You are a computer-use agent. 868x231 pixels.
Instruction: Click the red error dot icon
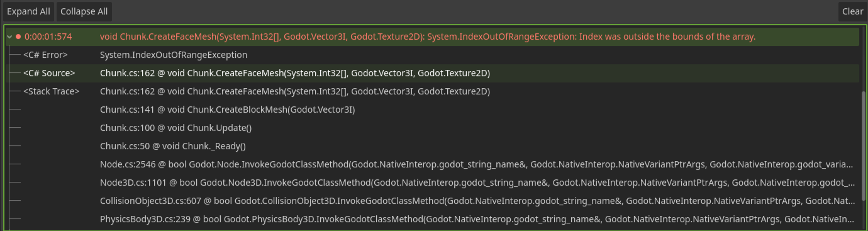pyautogui.click(x=18, y=37)
